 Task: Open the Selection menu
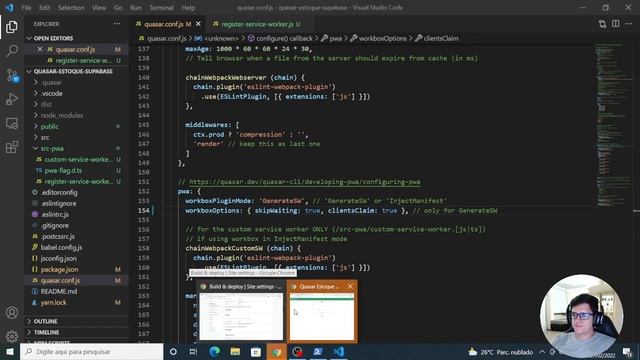coord(71,8)
